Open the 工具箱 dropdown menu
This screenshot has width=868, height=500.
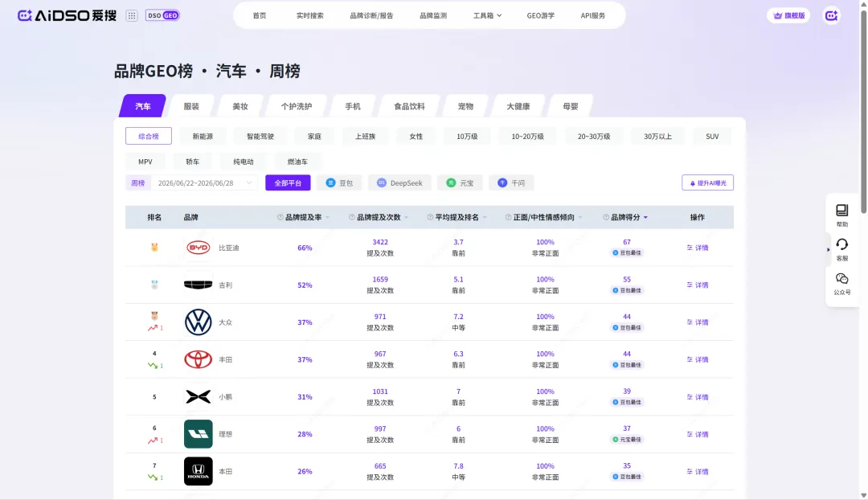click(x=487, y=15)
